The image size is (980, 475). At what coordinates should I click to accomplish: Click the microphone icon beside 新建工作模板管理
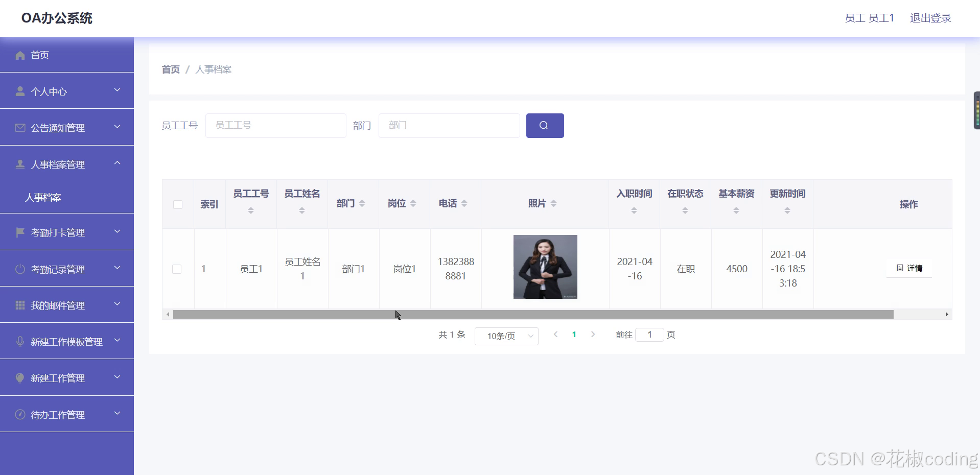point(20,342)
